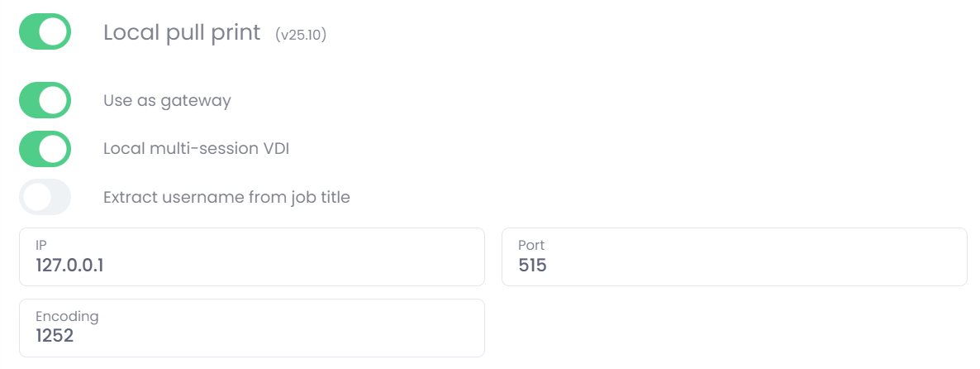Viewport: 980px width, 369px height.
Task: Click the small Port field caption
Action: (531, 245)
